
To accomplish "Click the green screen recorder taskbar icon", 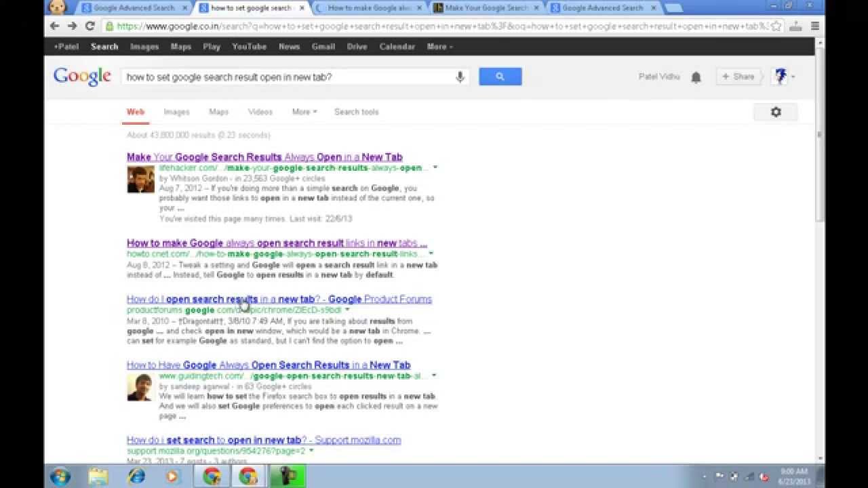I will (x=288, y=476).
